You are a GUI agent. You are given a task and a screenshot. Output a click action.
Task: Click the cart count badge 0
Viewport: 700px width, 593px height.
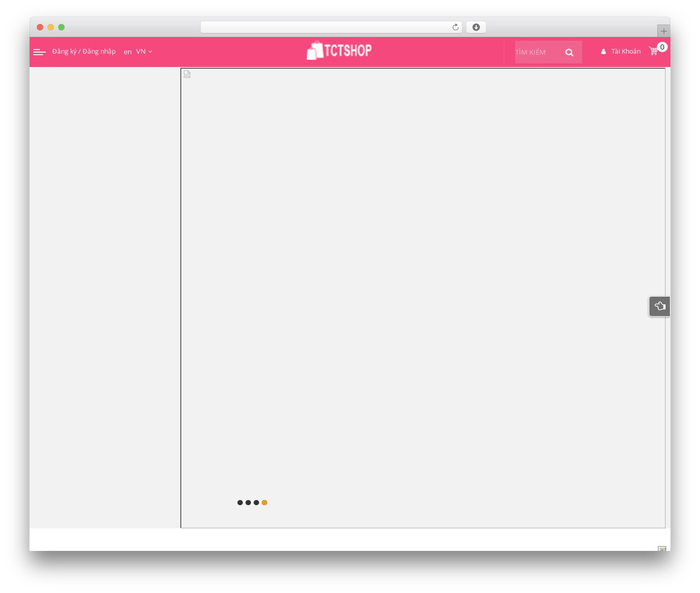click(662, 47)
